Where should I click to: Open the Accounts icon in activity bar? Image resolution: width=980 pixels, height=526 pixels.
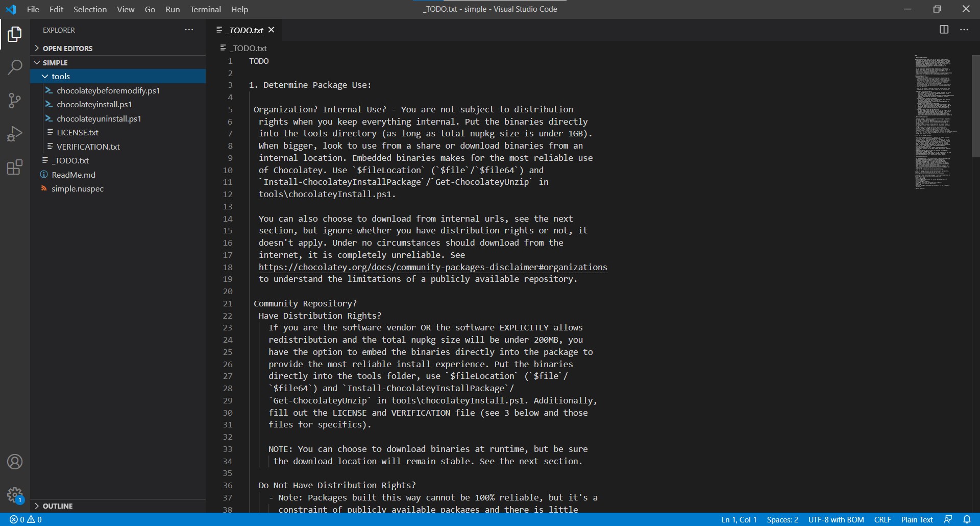point(15,462)
